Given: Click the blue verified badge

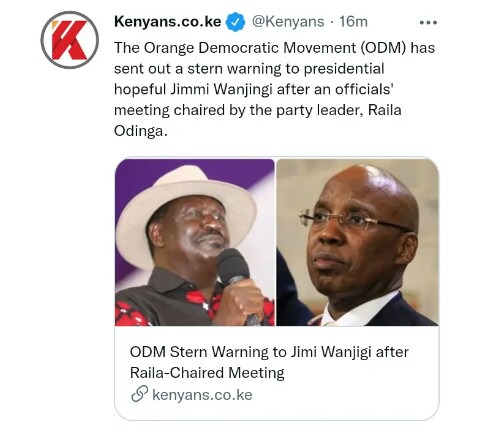Looking at the screenshot, I should point(236,22).
